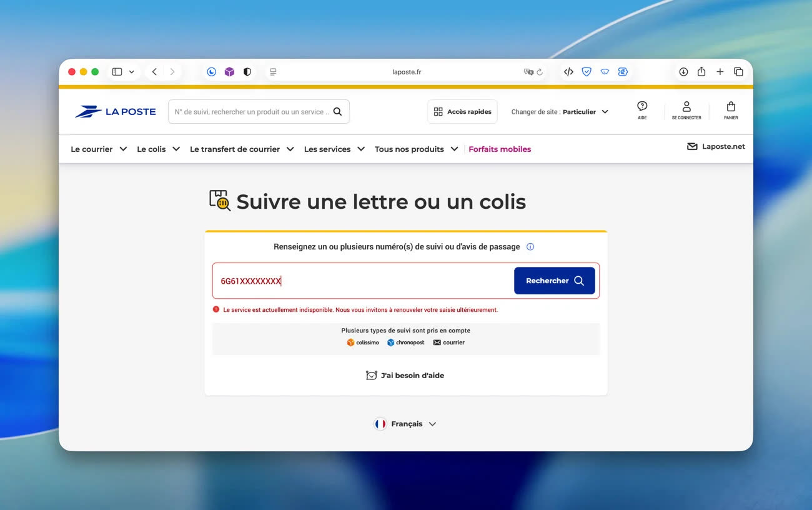This screenshot has width=812, height=510.
Task: Click the Accès rapides button
Action: pyautogui.click(x=462, y=112)
